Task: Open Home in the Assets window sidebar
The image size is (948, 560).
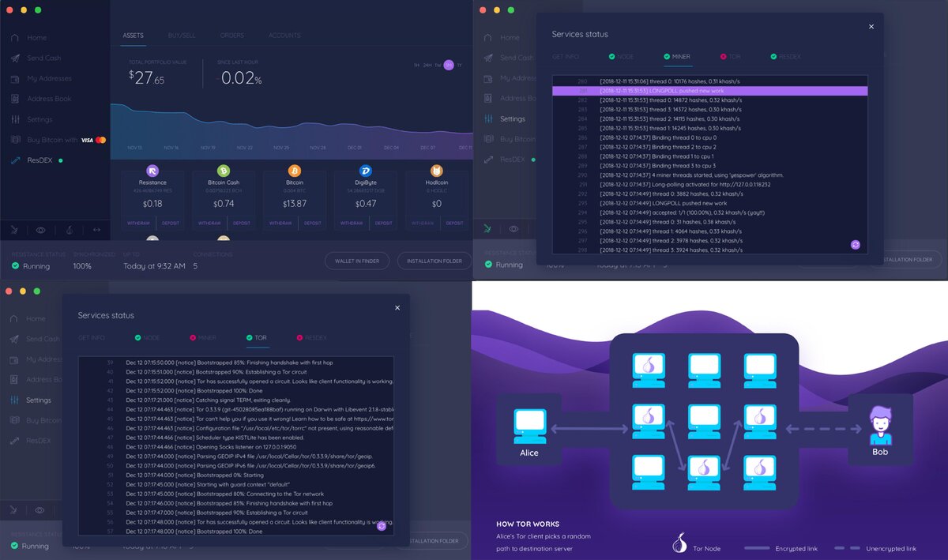Action: point(29,38)
